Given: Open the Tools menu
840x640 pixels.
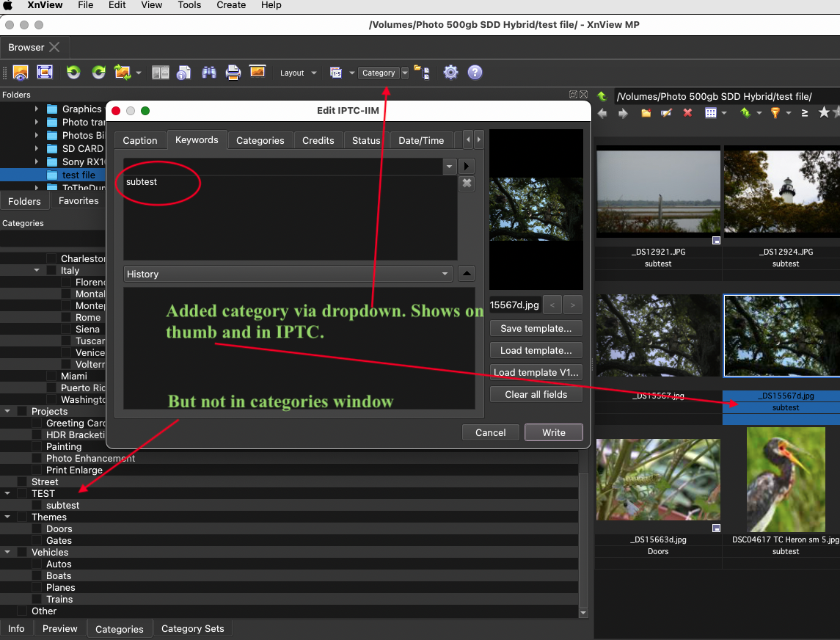Looking at the screenshot, I should pyautogui.click(x=189, y=5).
